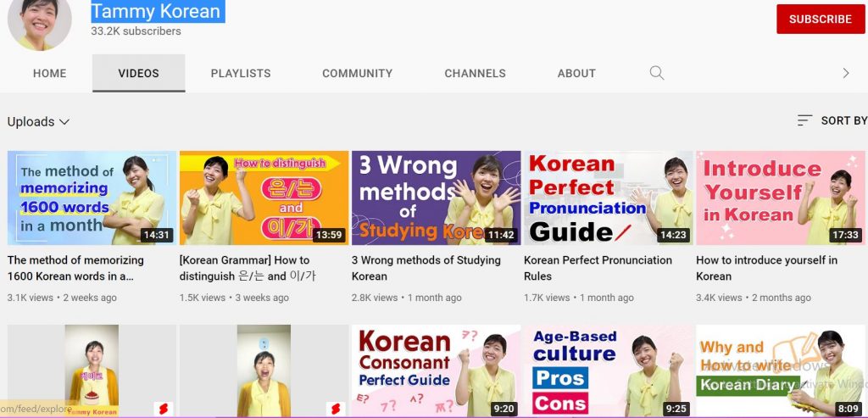Click the 17:33 duration badge
Screen dimensions: 868x418
pos(845,235)
